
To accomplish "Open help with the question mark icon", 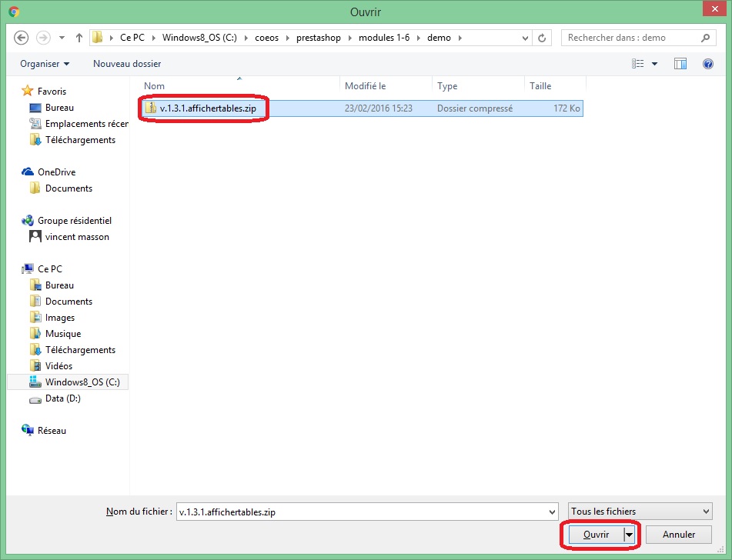I will [x=707, y=64].
